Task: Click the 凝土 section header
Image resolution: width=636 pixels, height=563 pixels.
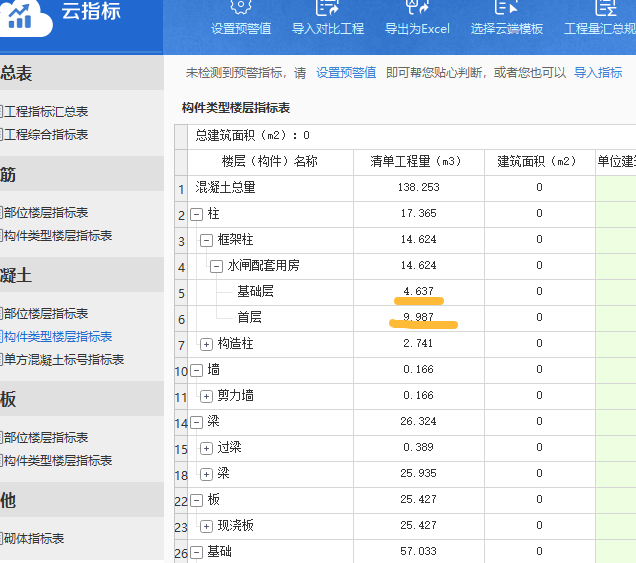Action: point(82,275)
